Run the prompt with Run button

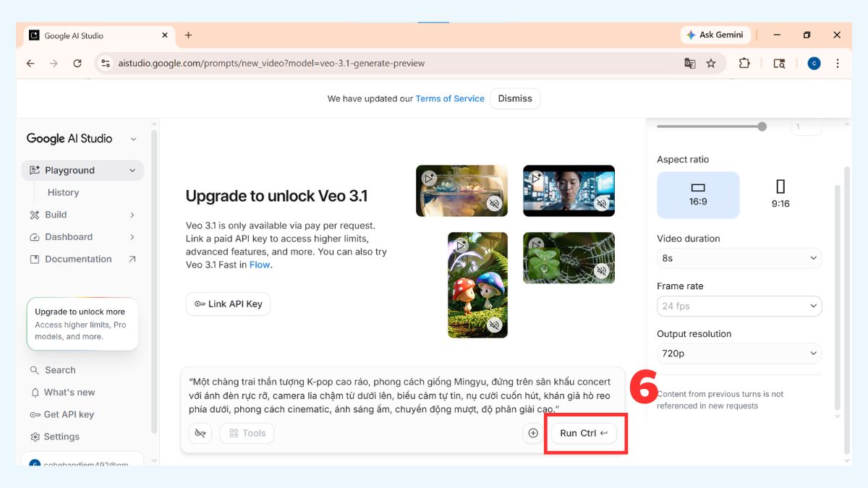point(584,433)
